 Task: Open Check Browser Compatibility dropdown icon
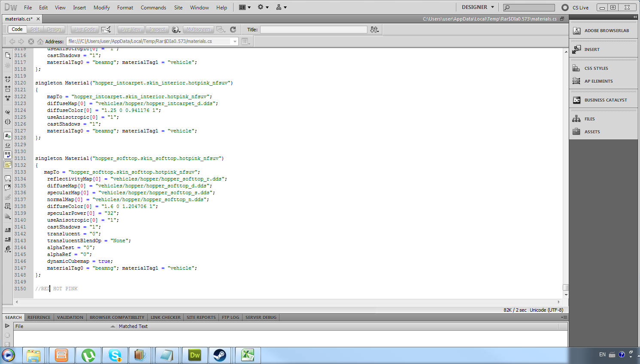pos(106,30)
